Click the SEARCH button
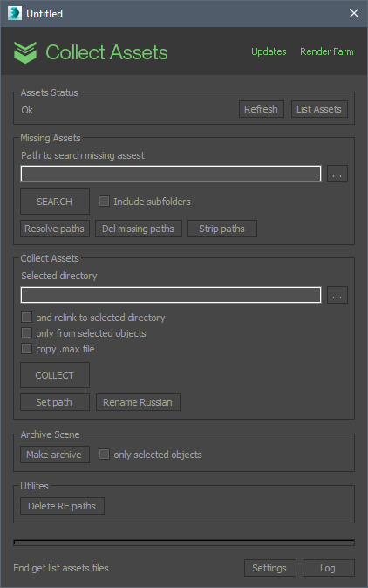The height and width of the screenshot is (588, 368). 55,202
